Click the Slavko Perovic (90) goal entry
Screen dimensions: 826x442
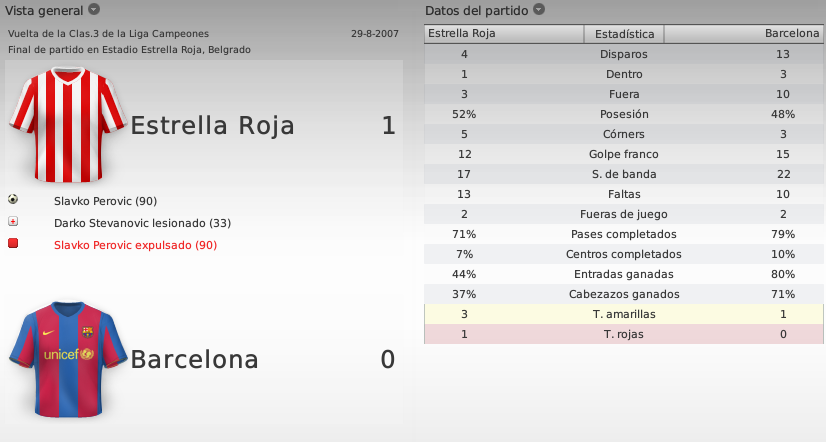pos(105,201)
